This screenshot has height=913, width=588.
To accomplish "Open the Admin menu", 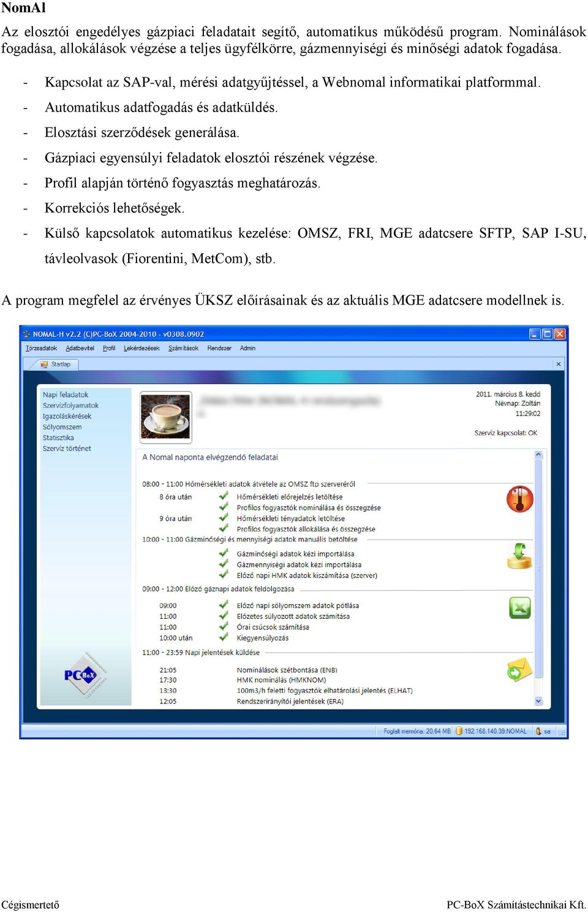I will point(247,348).
